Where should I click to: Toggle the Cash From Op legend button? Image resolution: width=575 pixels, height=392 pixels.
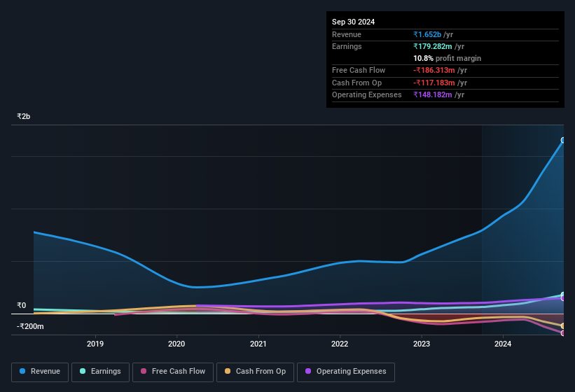(255, 372)
